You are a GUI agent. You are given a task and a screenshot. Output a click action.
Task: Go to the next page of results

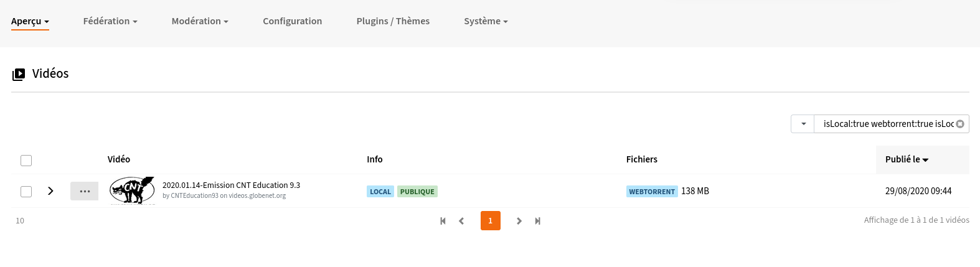519,221
